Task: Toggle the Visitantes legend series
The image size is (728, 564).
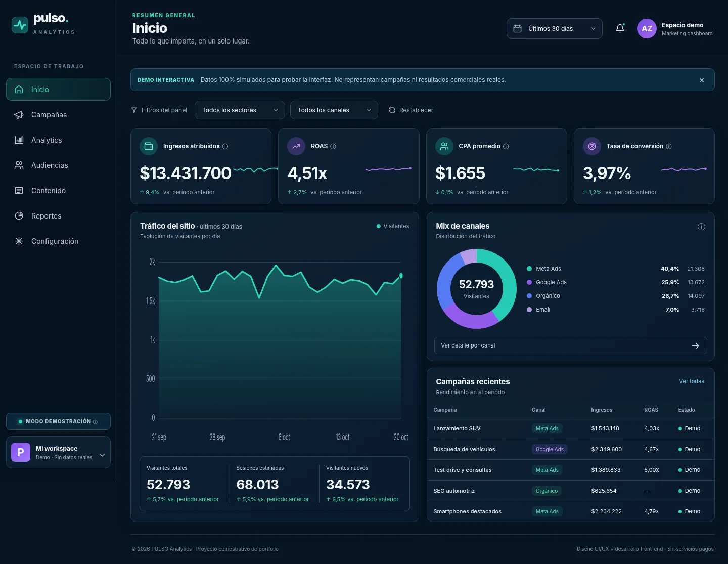Action: click(393, 226)
